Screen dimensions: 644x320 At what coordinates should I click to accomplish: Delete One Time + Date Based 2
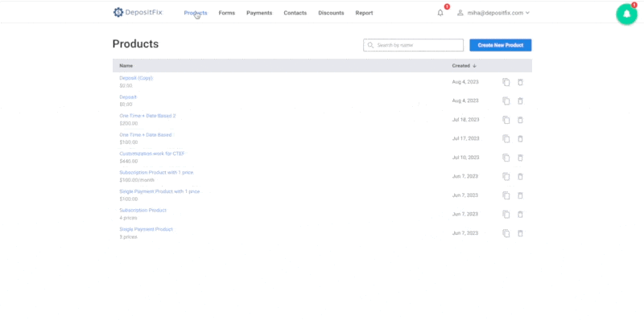[x=520, y=120]
